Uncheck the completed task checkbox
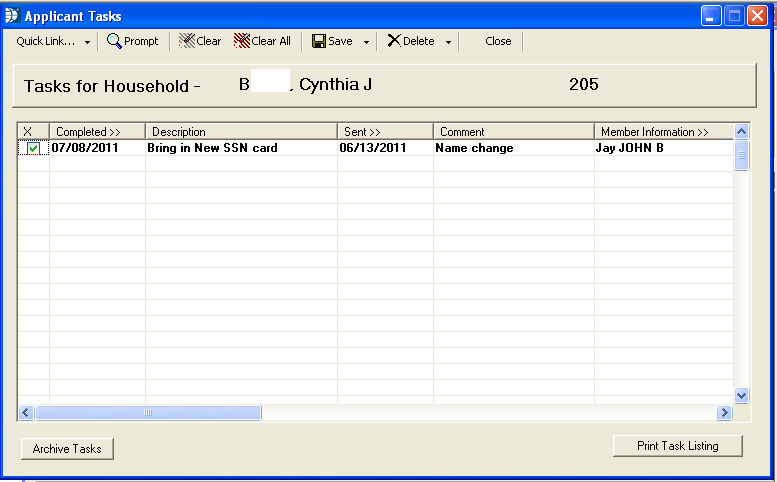Image resolution: width=777 pixels, height=482 pixels. tap(33, 148)
